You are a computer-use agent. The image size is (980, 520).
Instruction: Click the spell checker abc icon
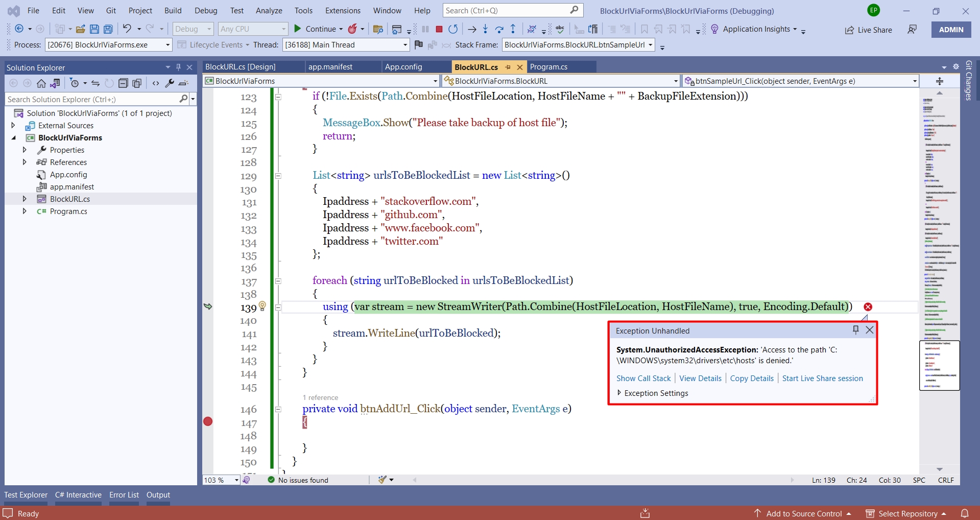click(560, 29)
